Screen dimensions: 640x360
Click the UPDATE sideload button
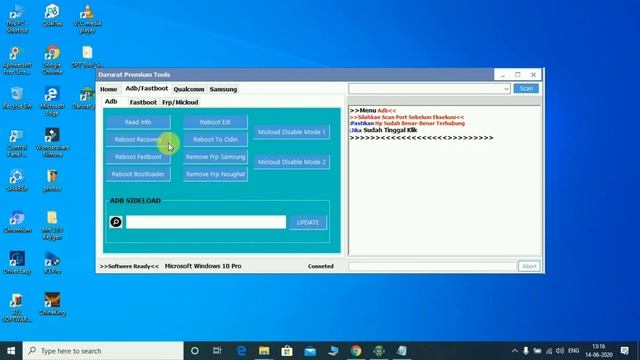308,222
